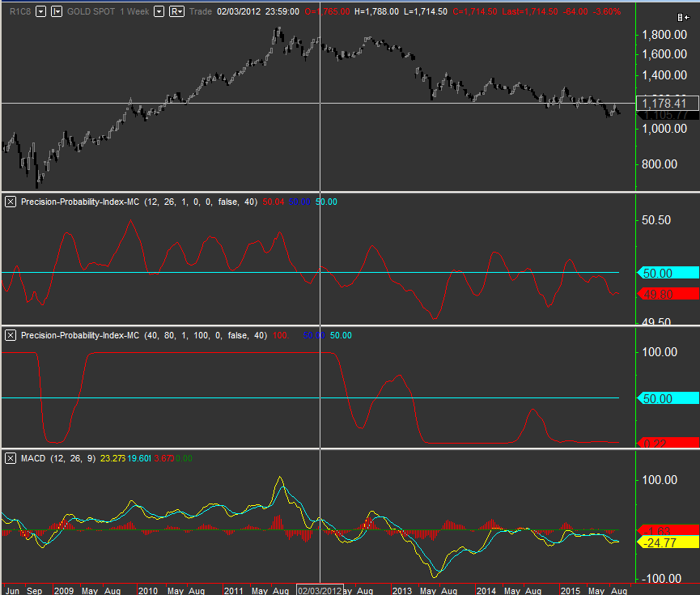Click the cyan 50.00 marker in first indicator
This screenshot has width=700, height=595.
(668, 273)
